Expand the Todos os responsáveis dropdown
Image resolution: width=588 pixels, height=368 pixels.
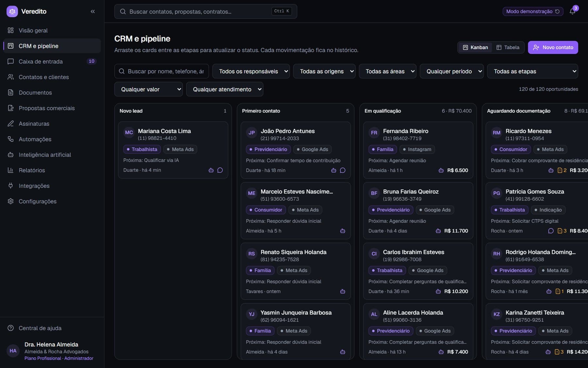[x=251, y=71]
